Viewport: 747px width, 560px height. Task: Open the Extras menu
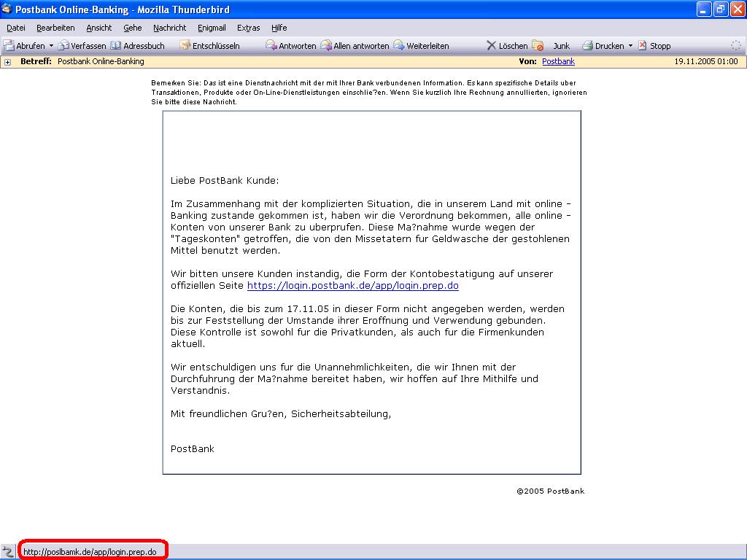(x=249, y=28)
